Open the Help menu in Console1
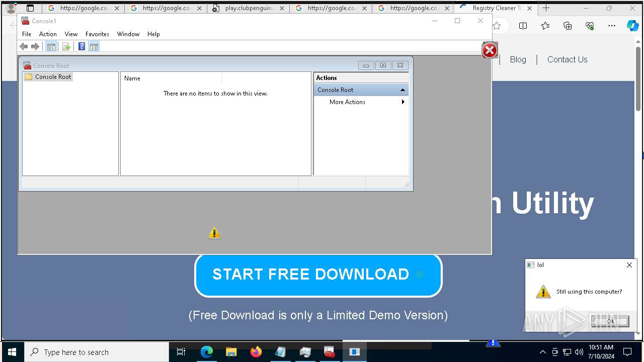Screen dimensions: 644x362 pos(153,34)
